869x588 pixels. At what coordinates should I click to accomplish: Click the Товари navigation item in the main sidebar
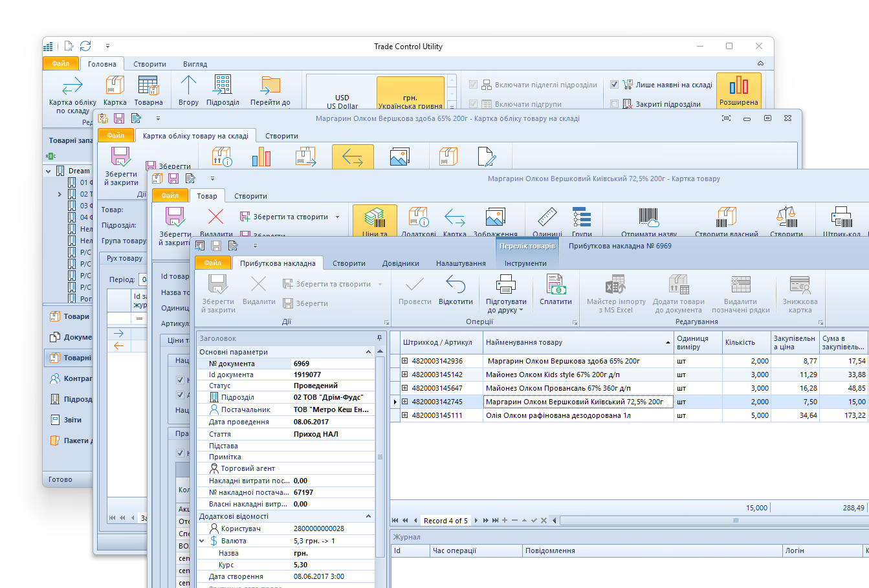coord(68,316)
